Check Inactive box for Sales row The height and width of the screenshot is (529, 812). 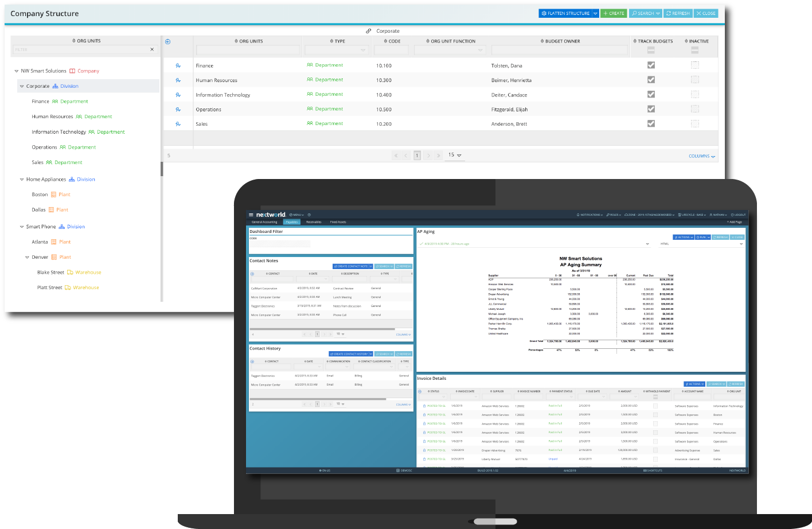pos(695,123)
